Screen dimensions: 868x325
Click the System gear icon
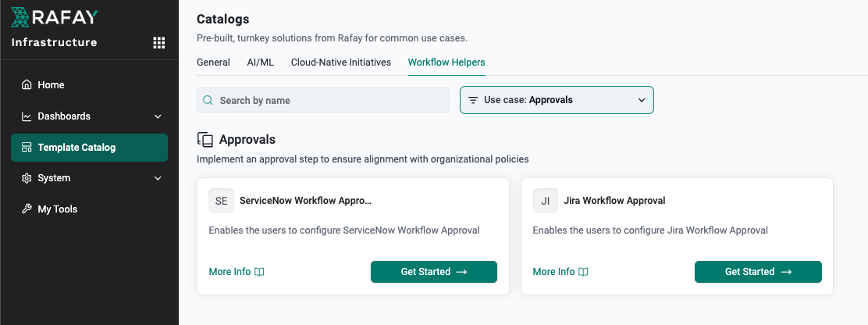tap(27, 178)
